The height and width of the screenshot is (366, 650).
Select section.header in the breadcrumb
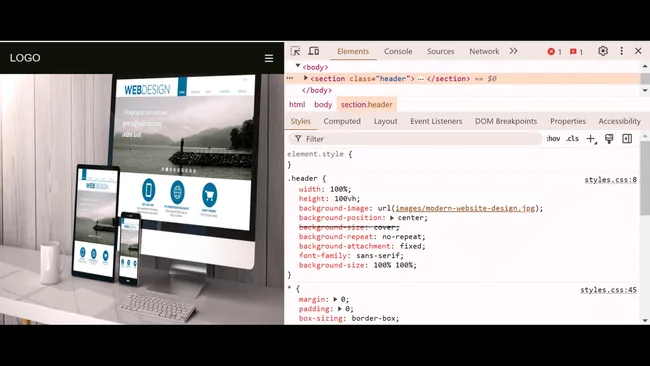(x=366, y=104)
